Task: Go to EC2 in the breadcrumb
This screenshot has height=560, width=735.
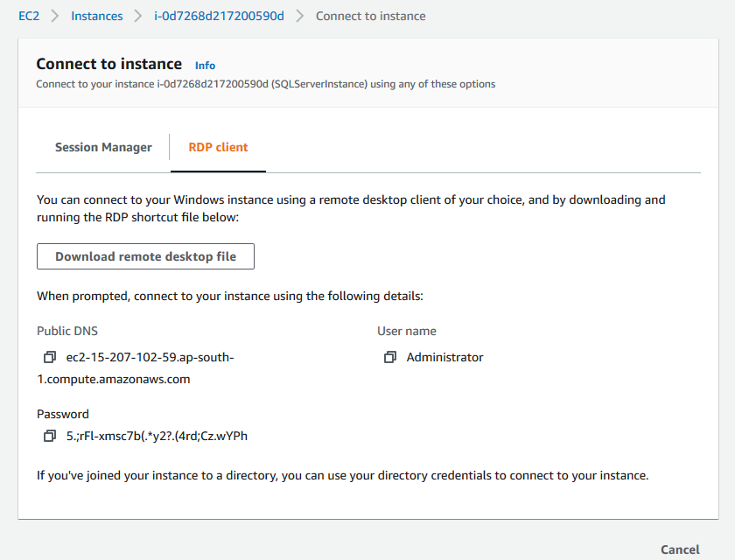Action: pyautogui.click(x=29, y=17)
